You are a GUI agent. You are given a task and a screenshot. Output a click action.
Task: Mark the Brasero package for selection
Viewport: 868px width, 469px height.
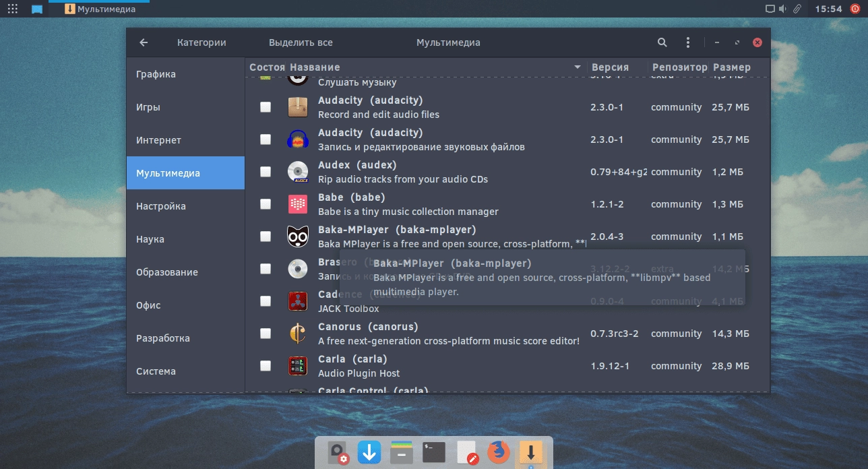(x=266, y=268)
